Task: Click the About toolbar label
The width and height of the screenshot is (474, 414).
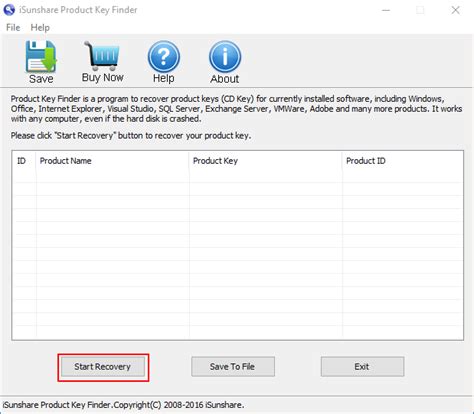Action: [225, 79]
